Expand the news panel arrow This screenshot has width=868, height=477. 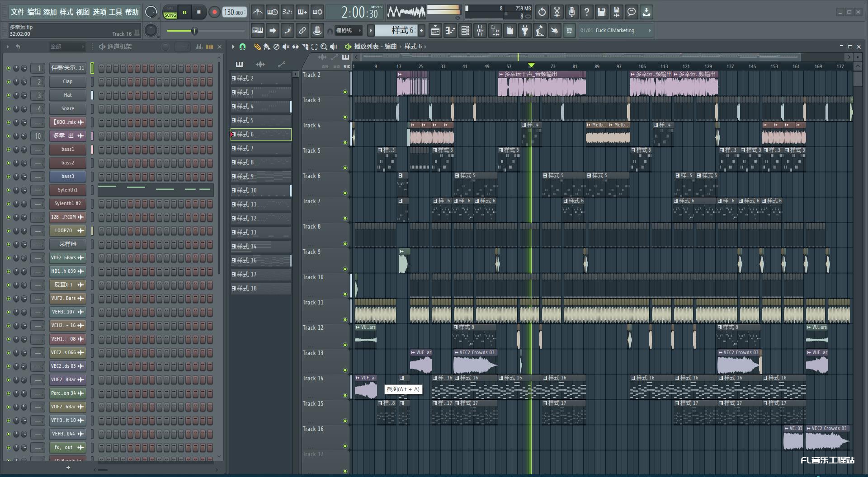point(650,31)
